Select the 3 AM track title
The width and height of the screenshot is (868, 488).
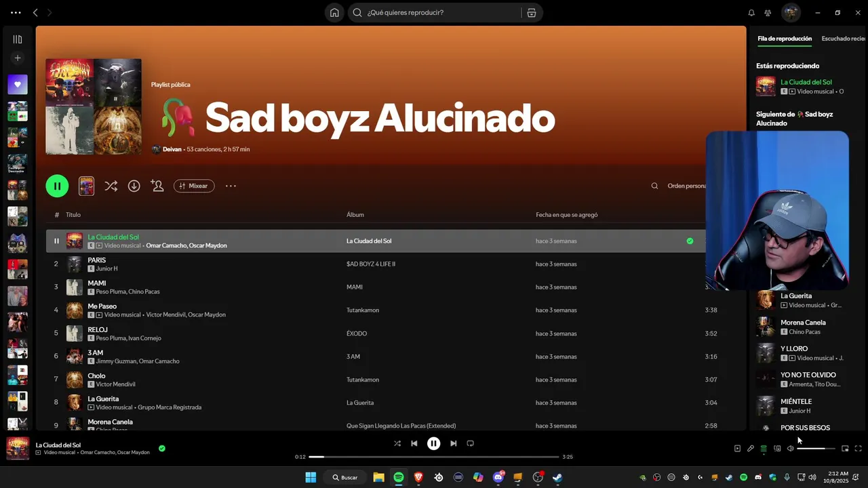96,352
